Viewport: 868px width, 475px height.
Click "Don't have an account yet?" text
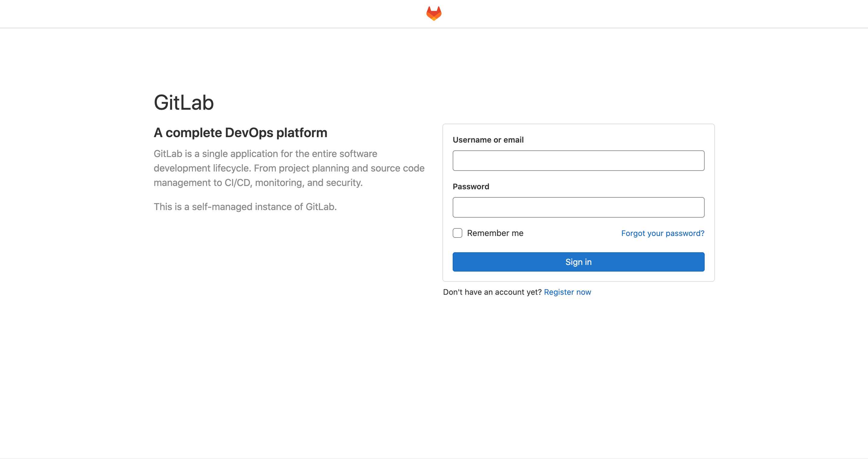click(x=492, y=292)
